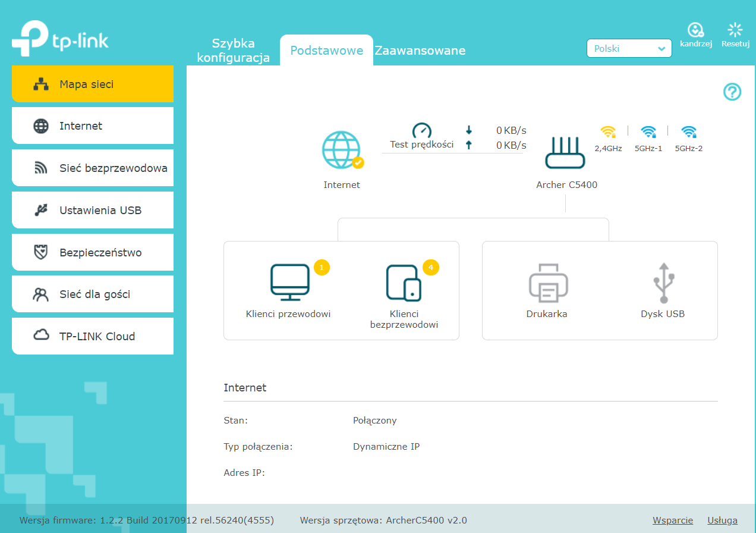Switch to the Zaawansowane tab
Image resolution: width=756 pixels, height=533 pixels.
pyautogui.click(x=420, y=51)
